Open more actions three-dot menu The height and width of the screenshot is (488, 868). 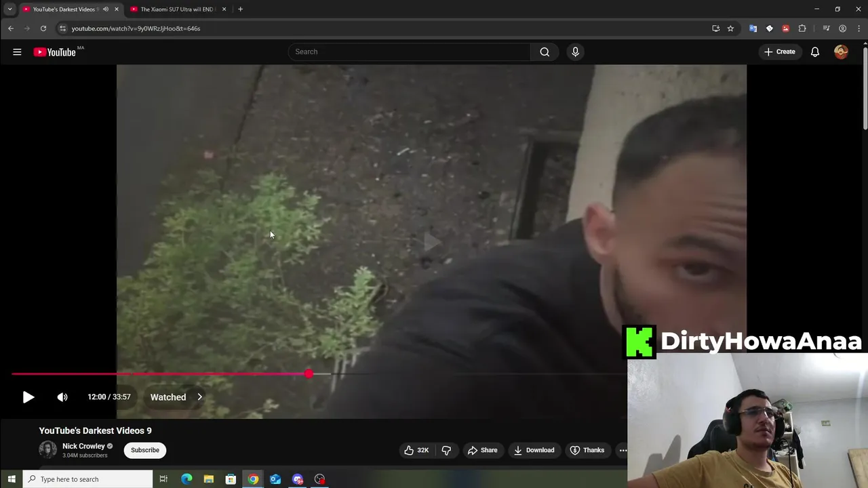[x=623, y=450]
